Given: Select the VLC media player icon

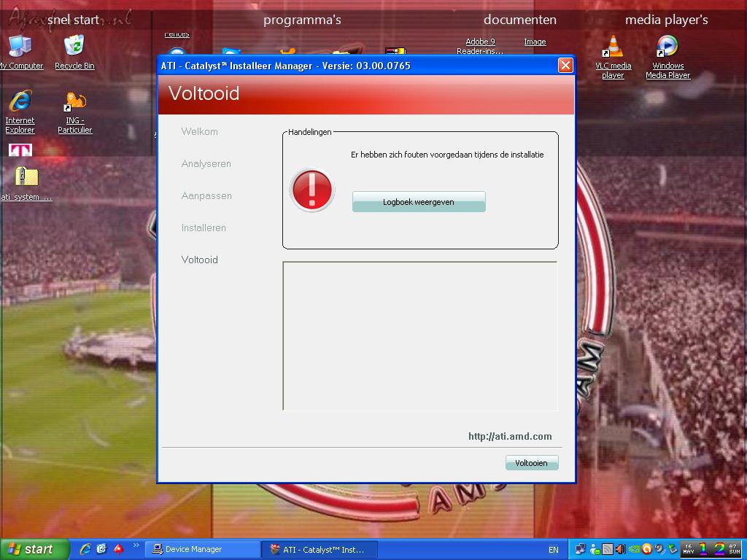Looking at the screenshot, I should 613,57.
